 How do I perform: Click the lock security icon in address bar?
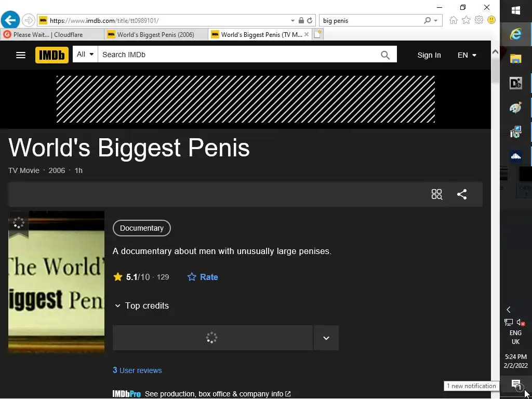(x=301, y=20)
